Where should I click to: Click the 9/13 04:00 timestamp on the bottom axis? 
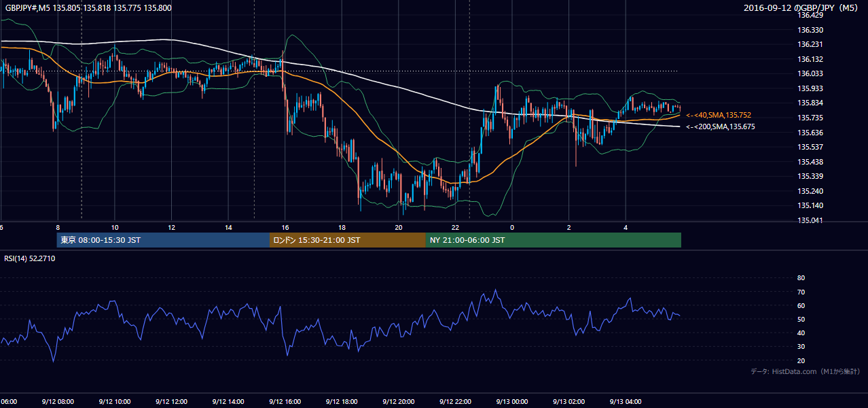point(625,401)
